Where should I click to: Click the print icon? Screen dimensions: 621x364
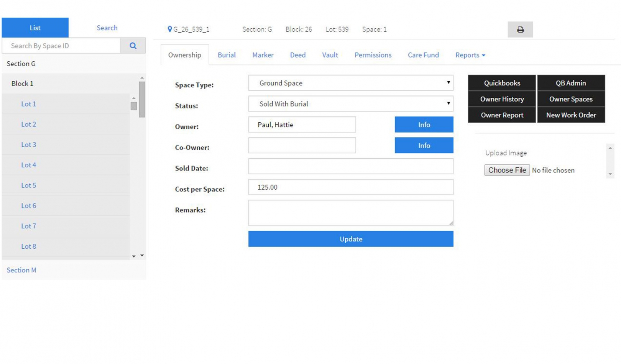520,29
